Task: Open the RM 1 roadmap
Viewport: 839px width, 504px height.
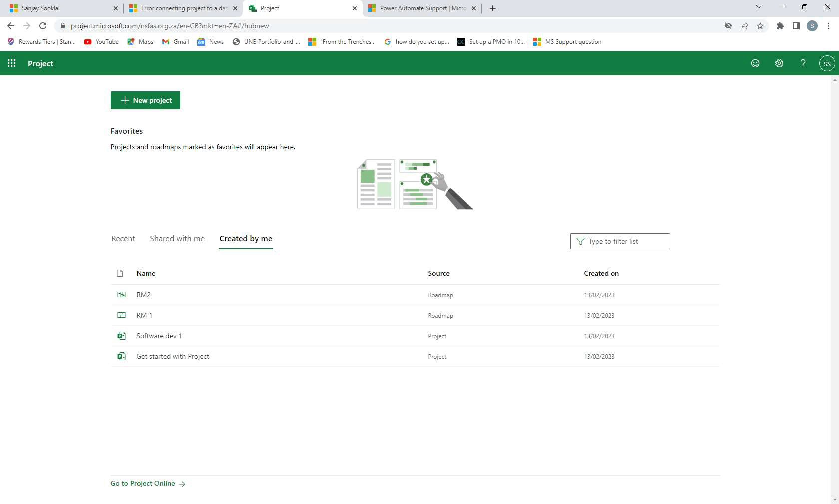Action: pyautogui.click(x=144, y=315)
